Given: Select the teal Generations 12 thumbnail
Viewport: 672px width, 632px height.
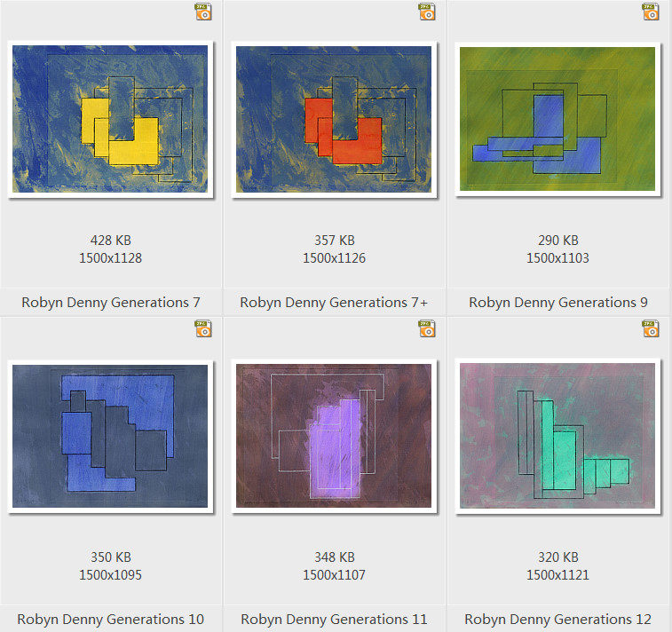Looking at the screenshot, I should [557, 436].
